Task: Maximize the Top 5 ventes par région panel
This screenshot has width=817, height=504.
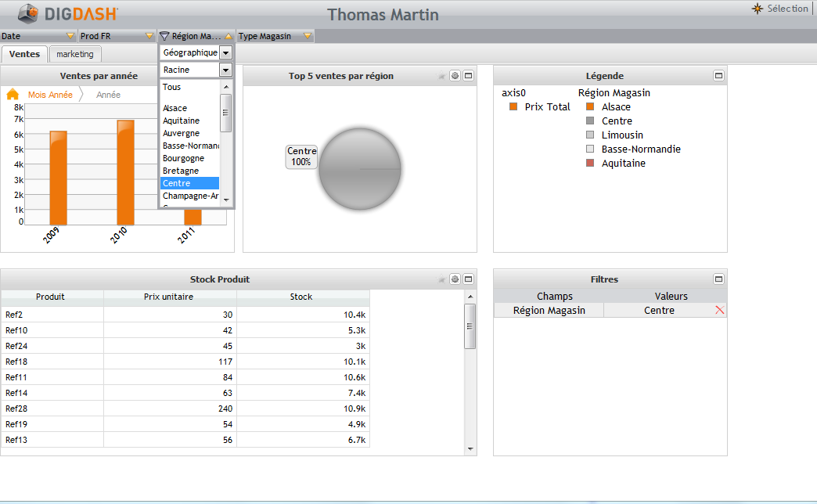Action: tap(468, 76)
